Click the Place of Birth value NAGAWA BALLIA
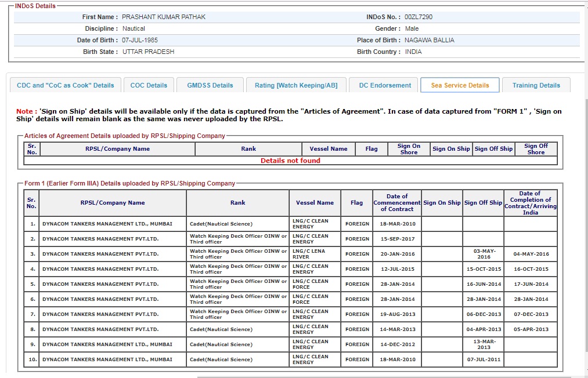This screenshot has width=588, height=378. [x=430, y=40]
